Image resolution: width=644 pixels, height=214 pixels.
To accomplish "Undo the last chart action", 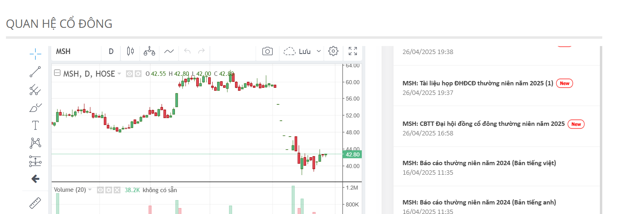I will pyautogui.click(x=188, y=51).
